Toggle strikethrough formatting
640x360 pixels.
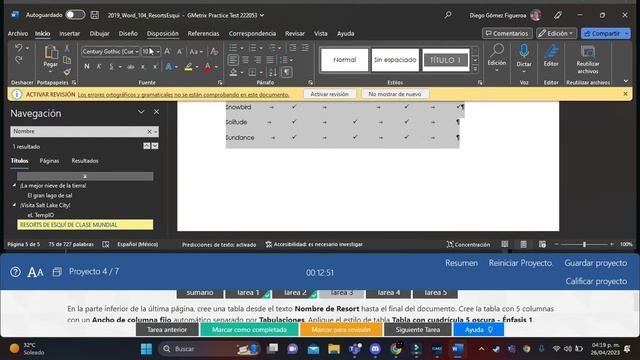130,67
